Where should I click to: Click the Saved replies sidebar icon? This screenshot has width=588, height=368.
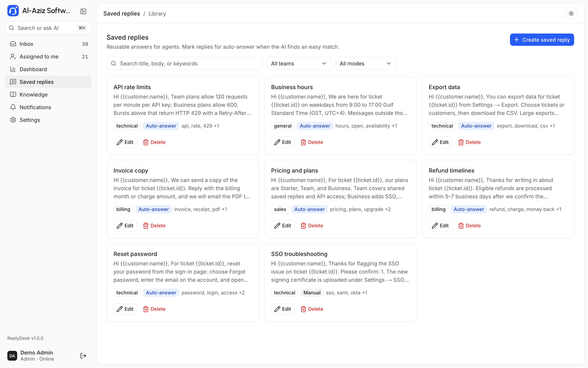click(x=13, y=82)
